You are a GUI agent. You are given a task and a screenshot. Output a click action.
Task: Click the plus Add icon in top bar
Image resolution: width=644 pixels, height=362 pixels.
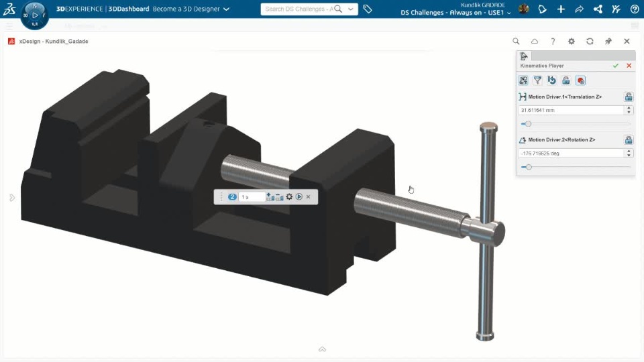pyautogui.click(x=561, y=9)
